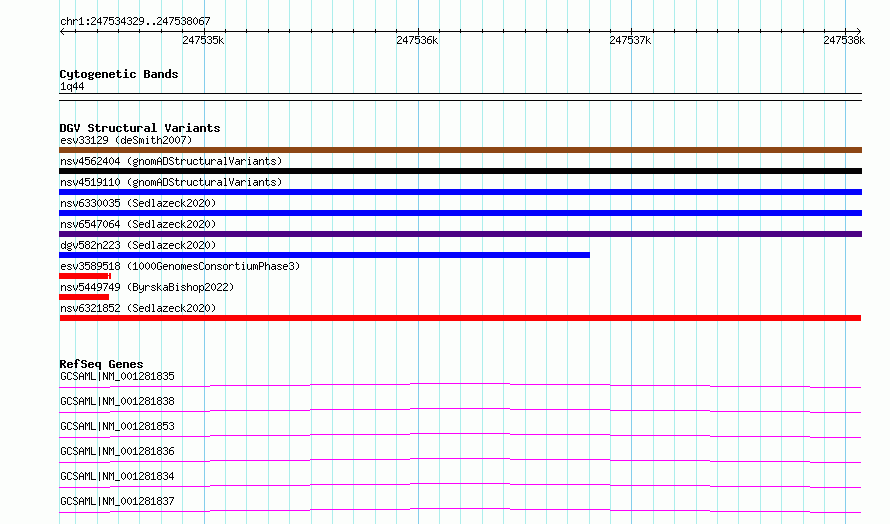Image resolution: width=890 pixels, height=524 pixels.
Task: Click the 247535k ruler position
Action: pyautogui.click(x=203, y=40)
